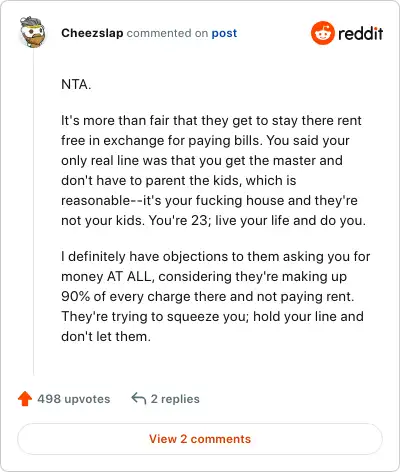Click the line "not your kids. You're 23"
This screenshot has width=400, height=472.
click(x=213, y=221)
